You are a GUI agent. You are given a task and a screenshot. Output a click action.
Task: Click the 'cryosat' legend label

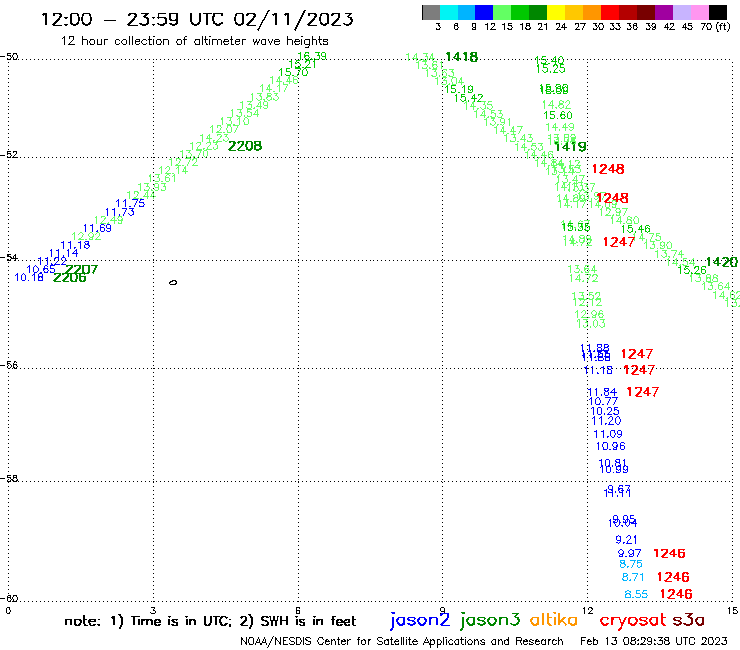pyautogui.click(x=632, y=620)
